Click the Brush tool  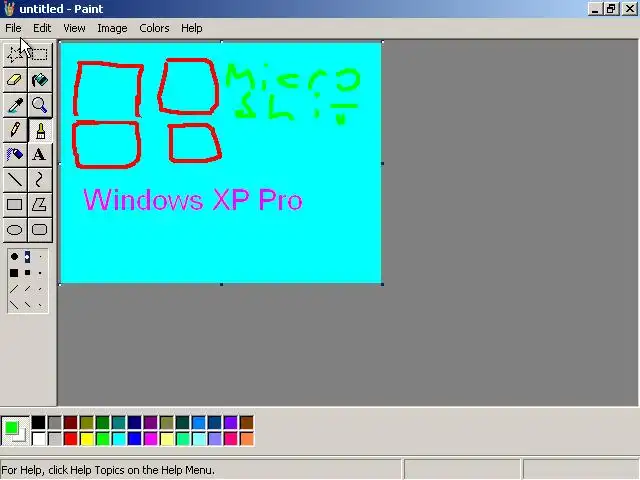(40, 130)
